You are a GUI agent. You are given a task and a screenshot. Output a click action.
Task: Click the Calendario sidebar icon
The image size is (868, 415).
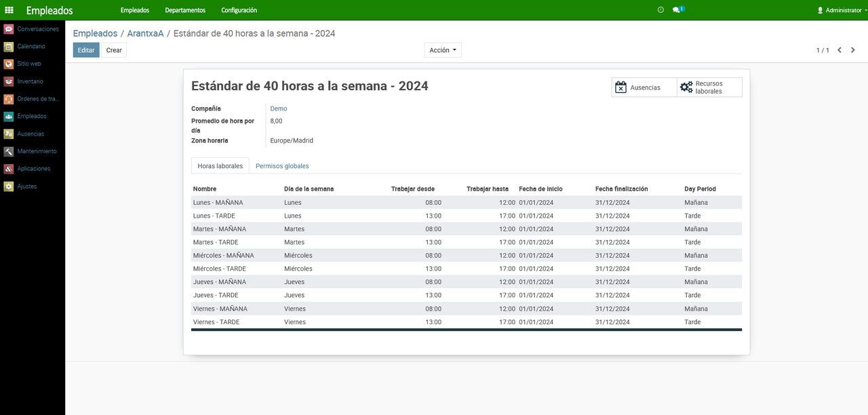tap(8, 47)
